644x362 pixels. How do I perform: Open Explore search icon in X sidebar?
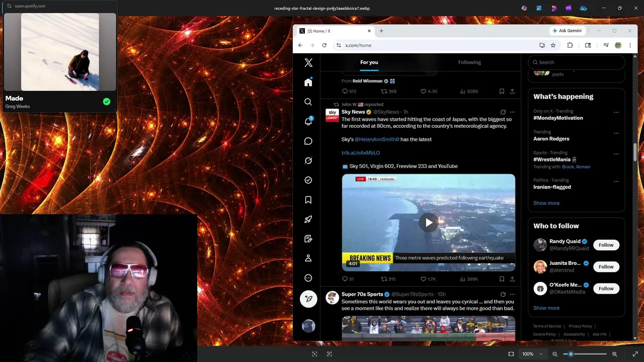point(308,102)
